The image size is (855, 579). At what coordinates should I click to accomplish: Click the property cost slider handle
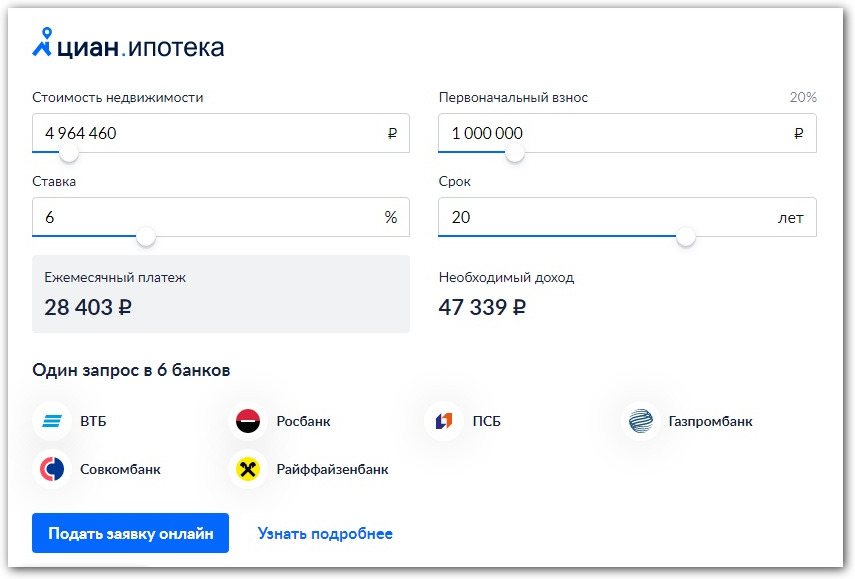[69, 153]
